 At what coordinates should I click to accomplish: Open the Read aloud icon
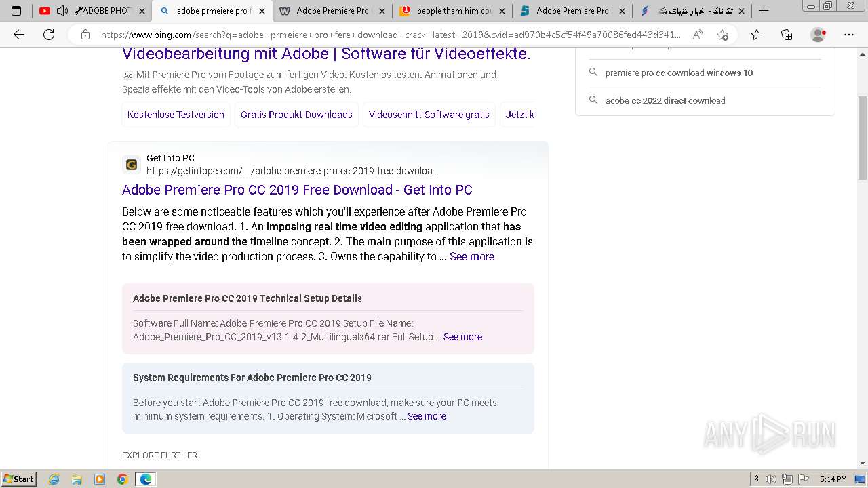pyautogui.click(x=698, y=35)
